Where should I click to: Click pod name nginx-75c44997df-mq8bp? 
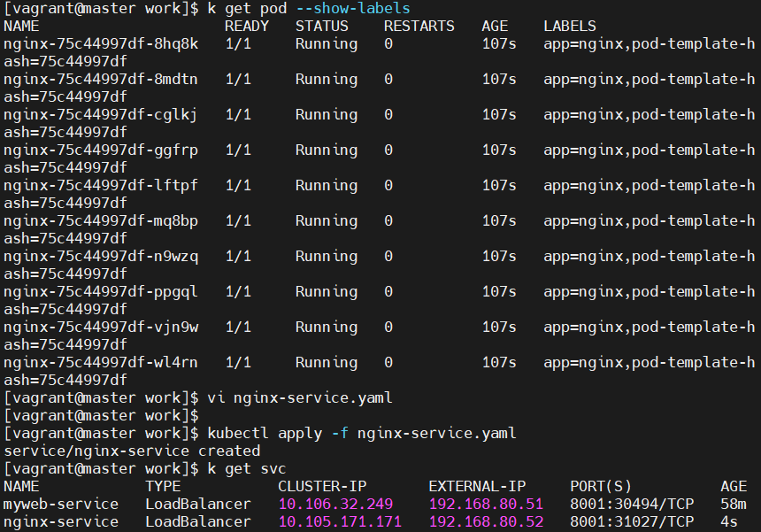101,221
